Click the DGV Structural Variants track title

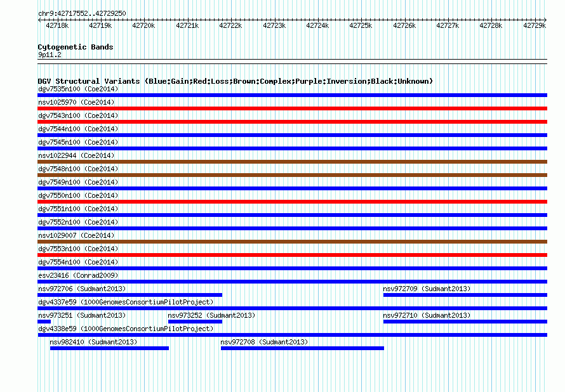(x=236, y=81)
